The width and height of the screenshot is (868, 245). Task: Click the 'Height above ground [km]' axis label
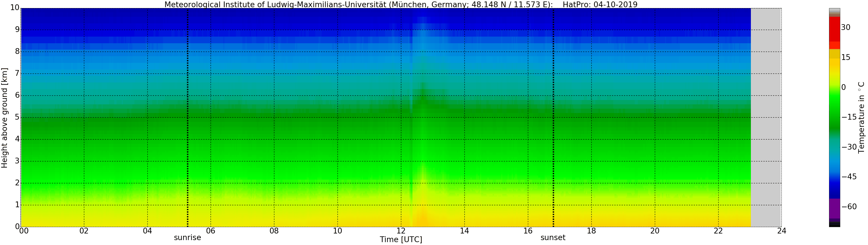tap(4, 118)
